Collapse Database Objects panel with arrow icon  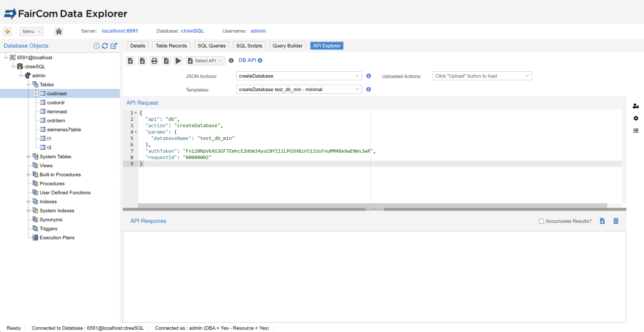pyautogui.click(x=97, y=46)
